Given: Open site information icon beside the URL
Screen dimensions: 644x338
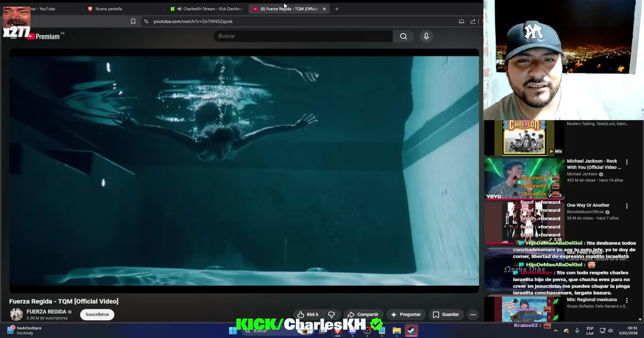Looking at the screenshot, I should coord(146,21).
